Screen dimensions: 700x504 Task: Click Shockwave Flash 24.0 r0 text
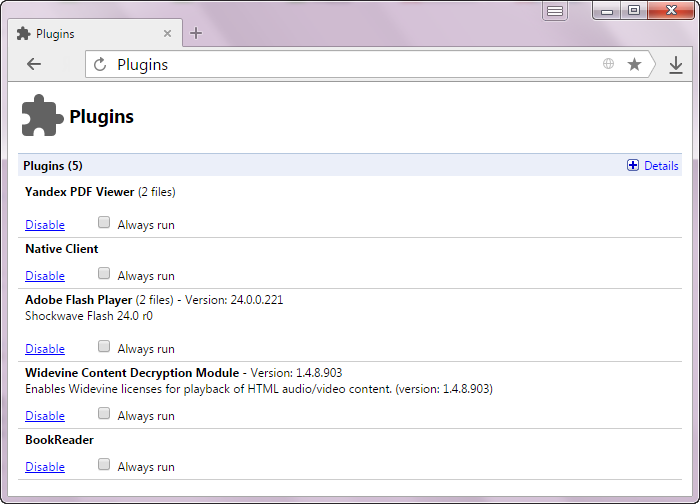(89, 316)
